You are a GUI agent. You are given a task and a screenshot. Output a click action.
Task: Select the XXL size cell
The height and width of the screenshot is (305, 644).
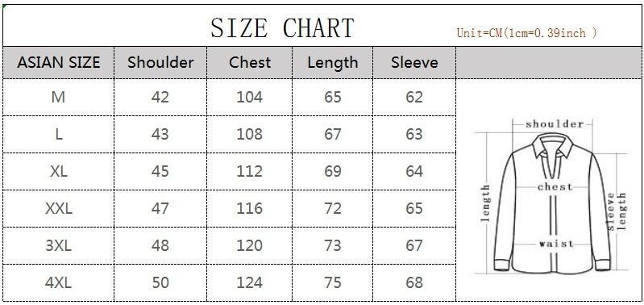tap(59, 208)
